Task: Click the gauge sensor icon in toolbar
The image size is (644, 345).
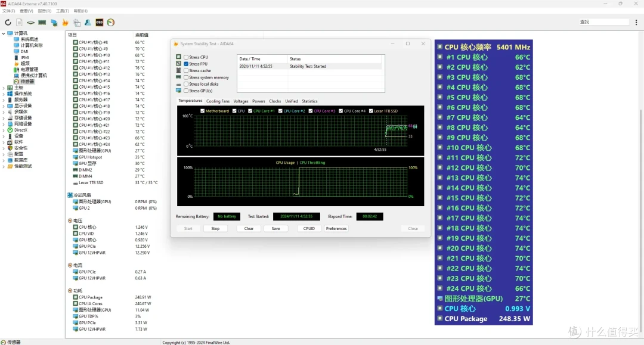Action: (x=111, y=23)
